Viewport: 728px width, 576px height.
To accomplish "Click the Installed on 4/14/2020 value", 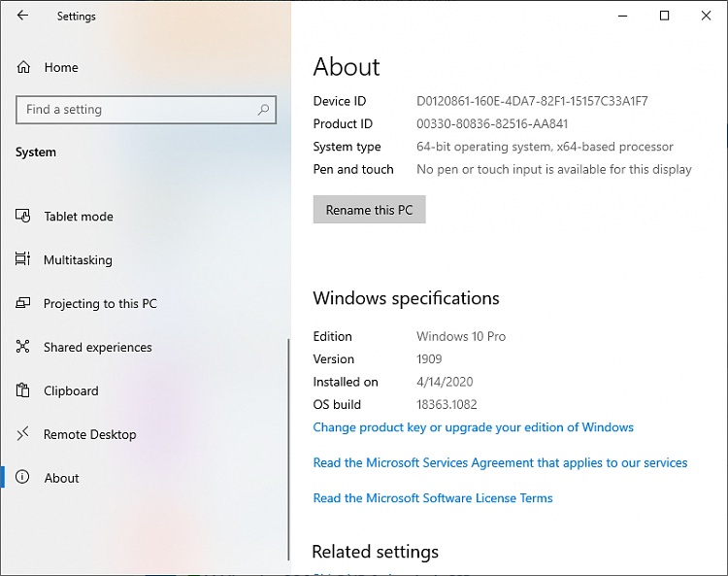I will click(x=445, y=382).
